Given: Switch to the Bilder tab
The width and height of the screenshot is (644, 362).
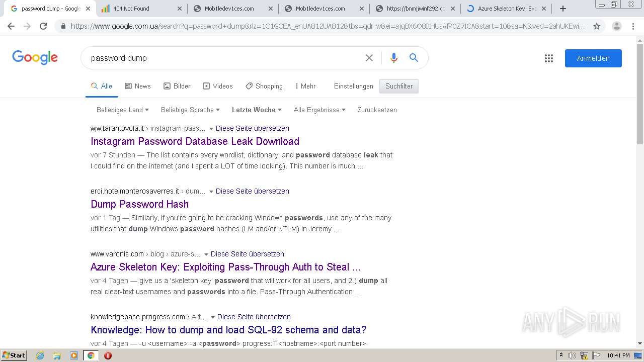Looking at the screenshot, I should point(177,86).
